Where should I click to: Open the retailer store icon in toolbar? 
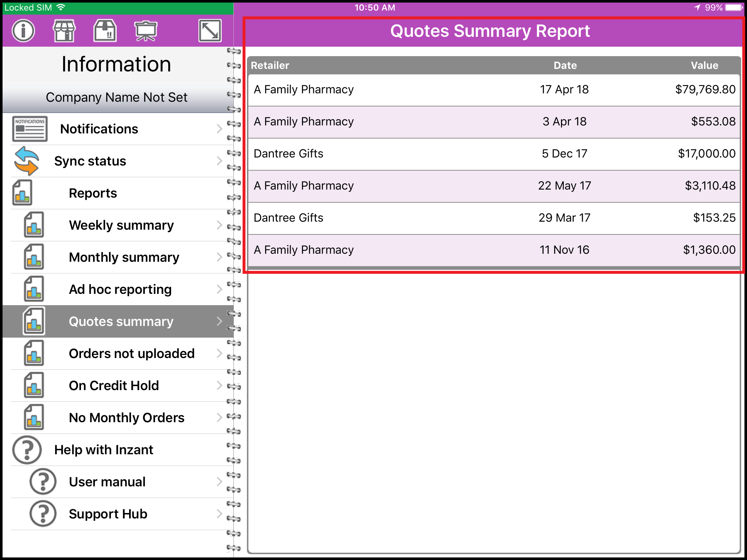(64, 31)
